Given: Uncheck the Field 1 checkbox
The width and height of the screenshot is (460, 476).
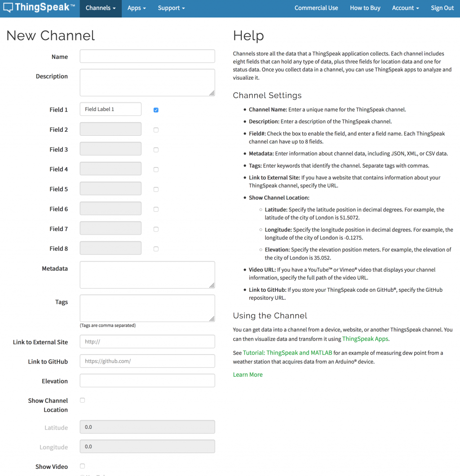Looking at the screenshot, I should [x=156, y=110].
